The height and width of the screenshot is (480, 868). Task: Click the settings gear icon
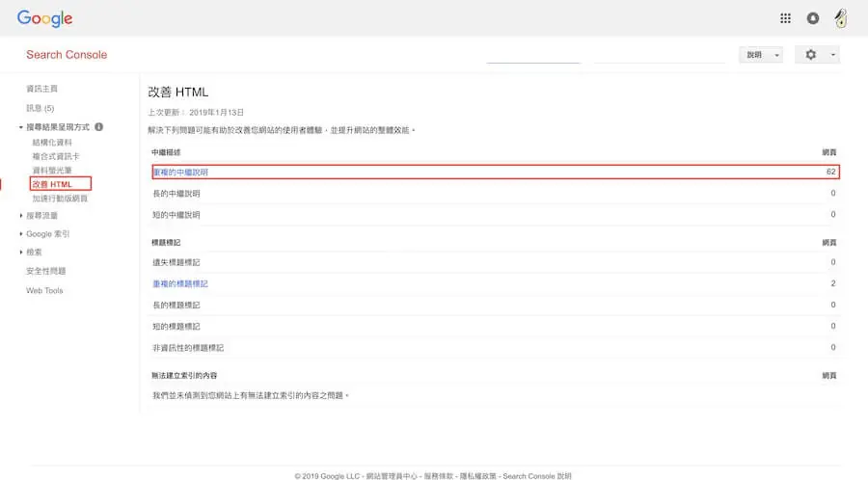(810, 54)
